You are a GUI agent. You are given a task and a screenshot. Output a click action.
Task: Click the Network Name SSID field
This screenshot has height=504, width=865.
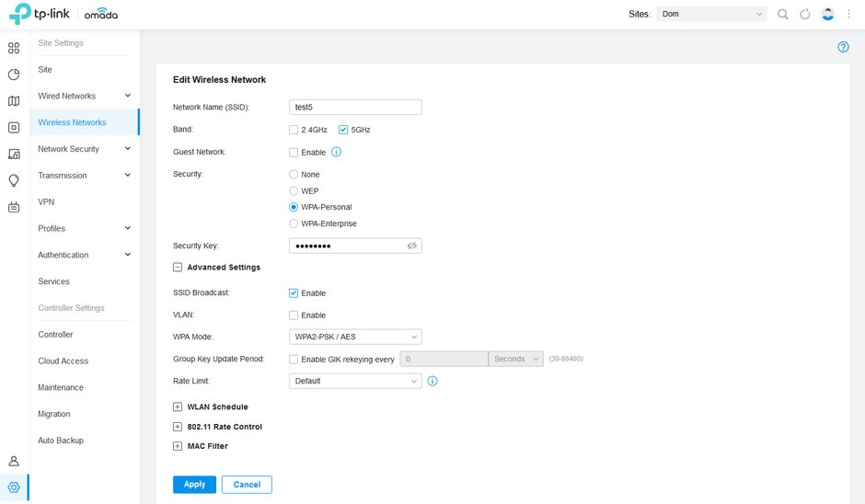tap(355, 107)
